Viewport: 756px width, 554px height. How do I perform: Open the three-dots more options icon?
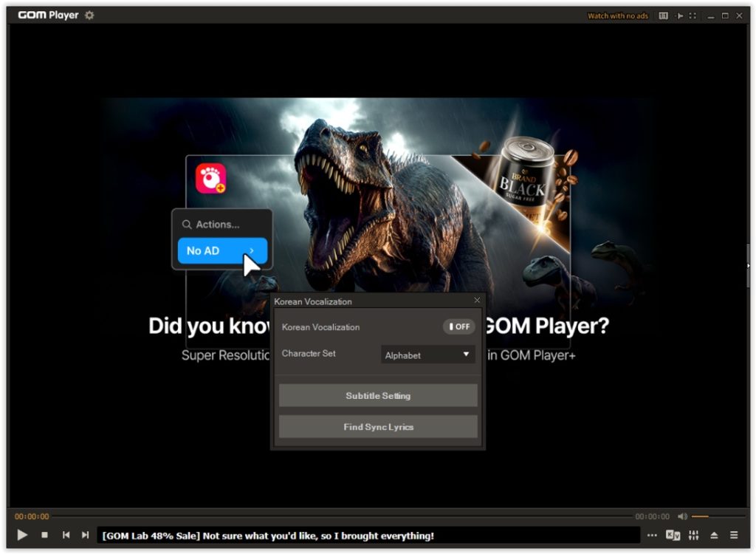(x=652, y=536)
